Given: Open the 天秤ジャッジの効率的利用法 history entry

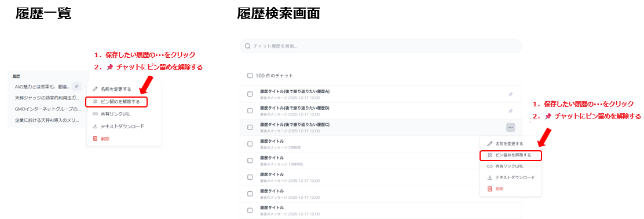Looking at the screenshot, I should click(47, 98).
